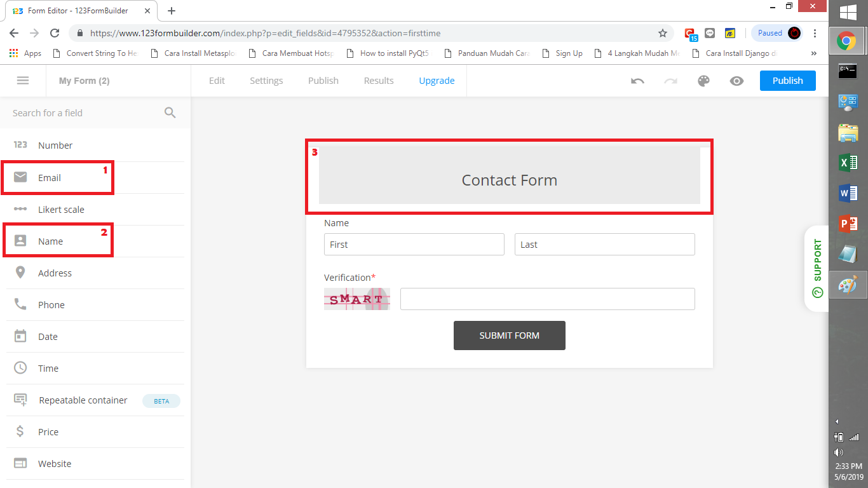
Task: Open the Cara Install Django bookmark
Action: (x=742, y=53)
